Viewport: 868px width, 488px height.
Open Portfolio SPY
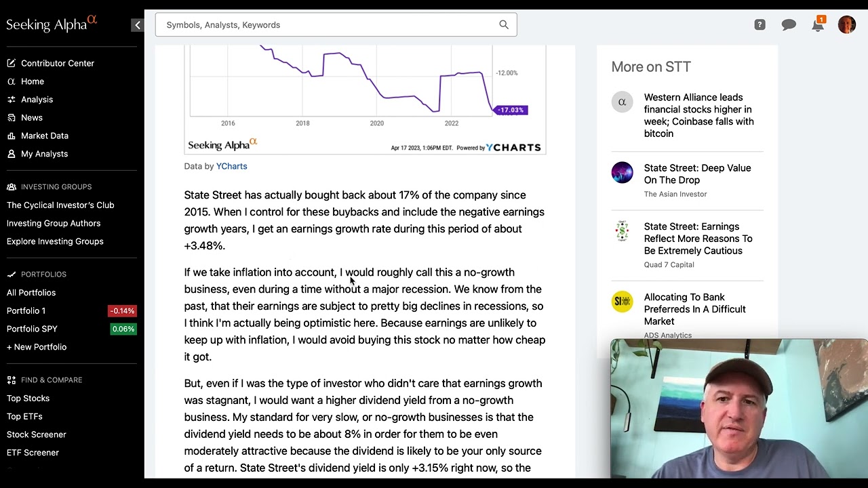point(32,329)
